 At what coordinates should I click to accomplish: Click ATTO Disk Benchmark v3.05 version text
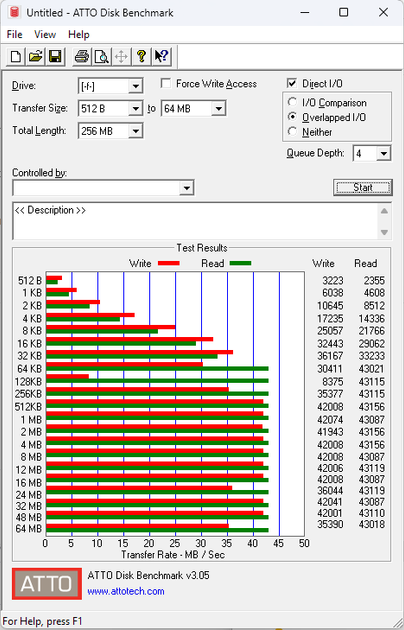click(148, 575)
